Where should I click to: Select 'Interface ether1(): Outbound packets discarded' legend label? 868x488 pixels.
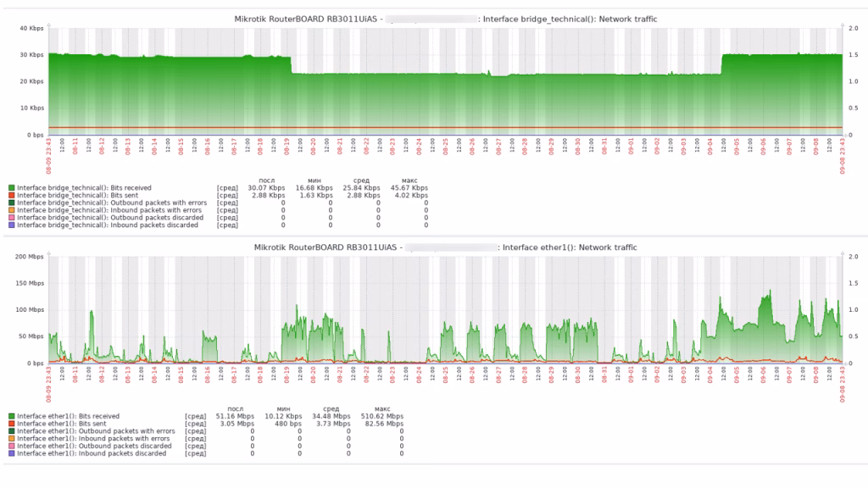(x=95, y=446)
